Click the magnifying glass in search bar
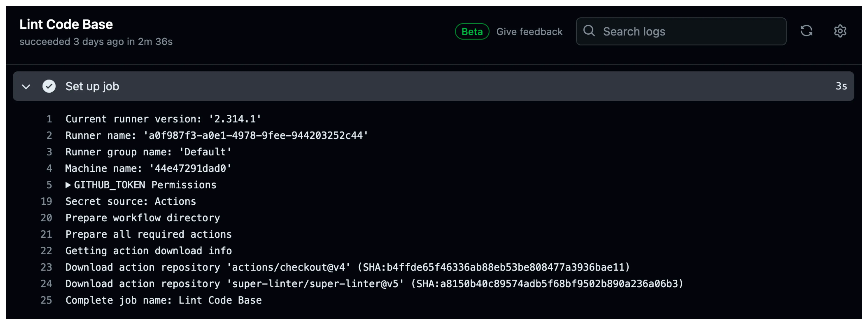868x326 pixels. (589, 31)
